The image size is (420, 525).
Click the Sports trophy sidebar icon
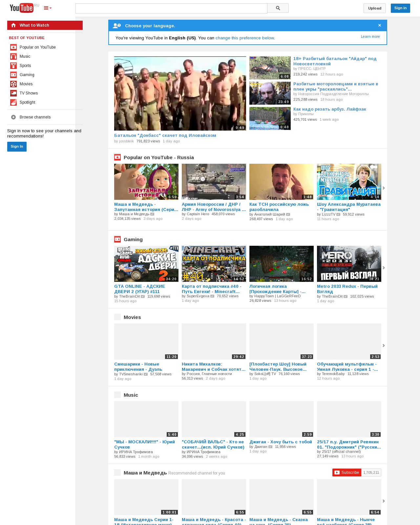pyautogui.click(x=13, y=66)
